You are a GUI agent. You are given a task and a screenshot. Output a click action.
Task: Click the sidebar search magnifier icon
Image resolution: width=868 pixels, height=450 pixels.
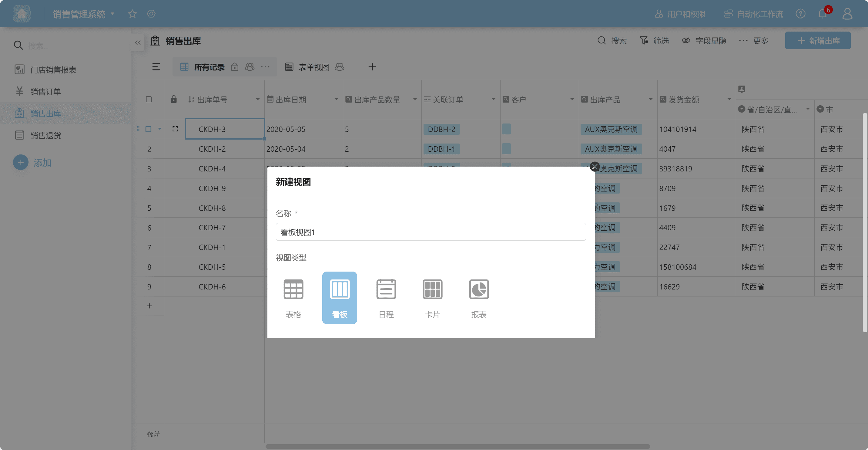[18, 45]
